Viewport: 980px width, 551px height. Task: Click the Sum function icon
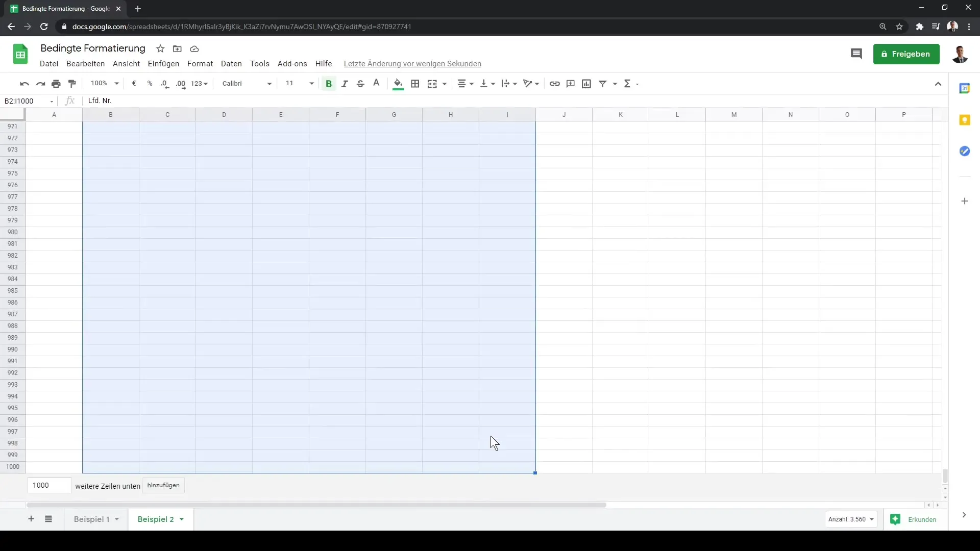[627, 83]
